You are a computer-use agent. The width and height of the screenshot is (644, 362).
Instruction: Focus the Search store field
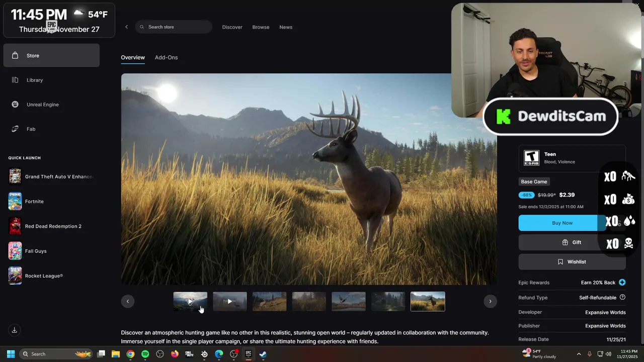point(174,27)
